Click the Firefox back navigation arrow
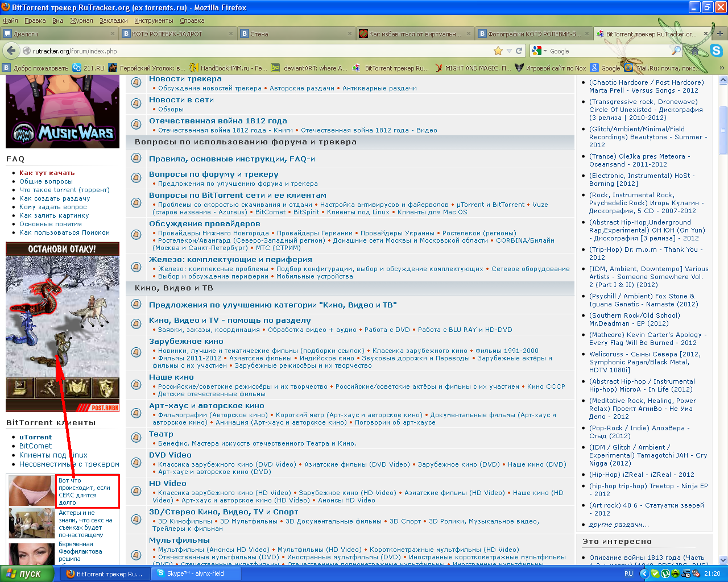Screen dimensions: 728x582 (10, 51)
